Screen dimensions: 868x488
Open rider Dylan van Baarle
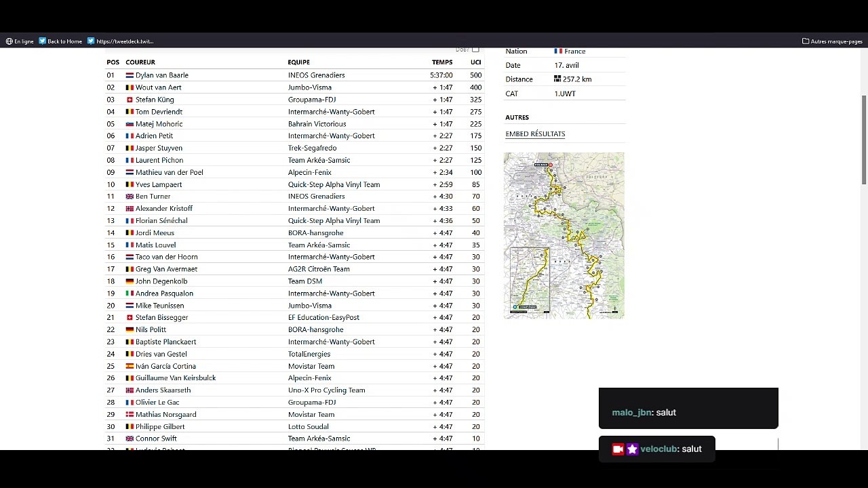click(162, 75)
